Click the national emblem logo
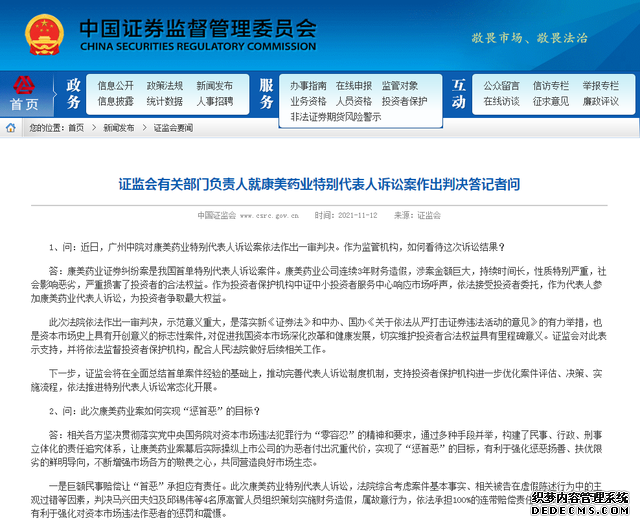 44,35
